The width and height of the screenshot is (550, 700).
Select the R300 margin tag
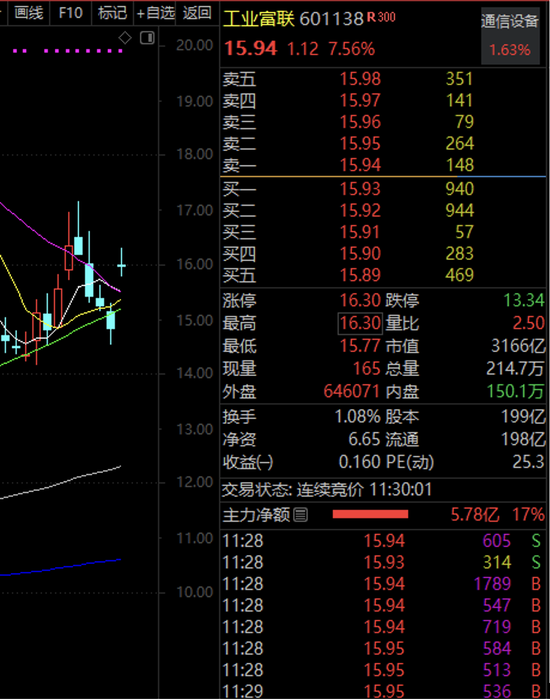click(381, 17)
